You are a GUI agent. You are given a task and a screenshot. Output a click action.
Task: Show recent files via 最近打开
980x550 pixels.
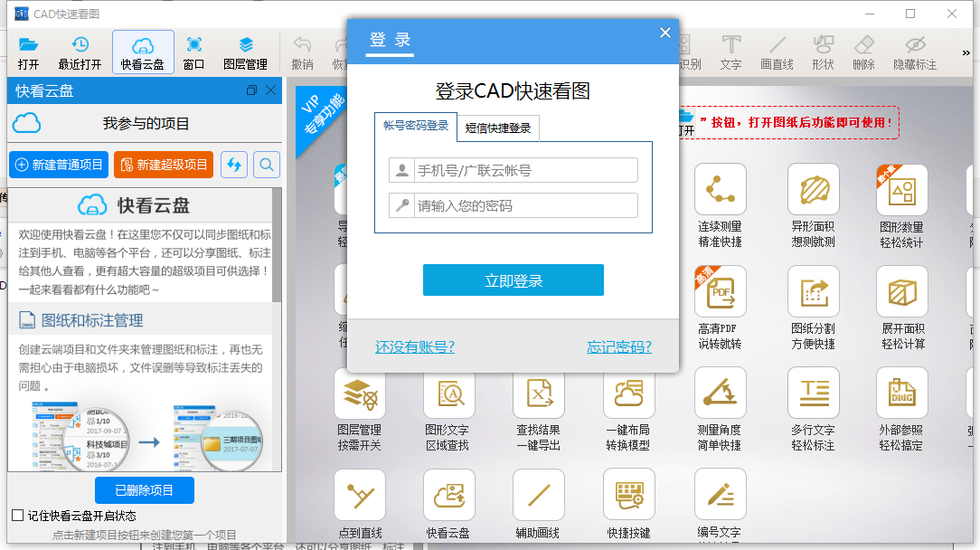tap(80, 52)
